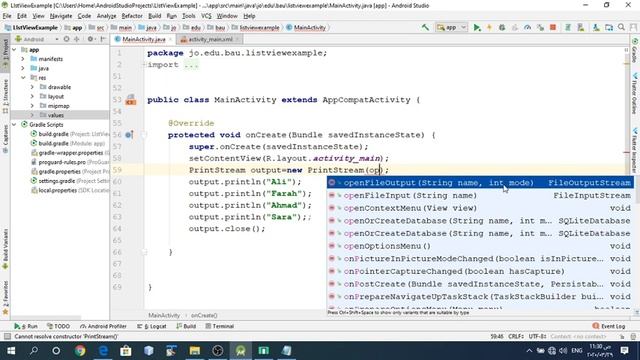640x360 pixels.
Task: Collapse the res folder
Action: coord(23,78)
